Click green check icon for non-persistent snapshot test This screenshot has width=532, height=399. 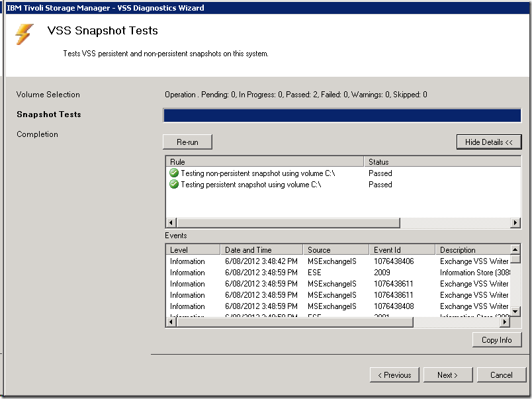coord(174,173)
